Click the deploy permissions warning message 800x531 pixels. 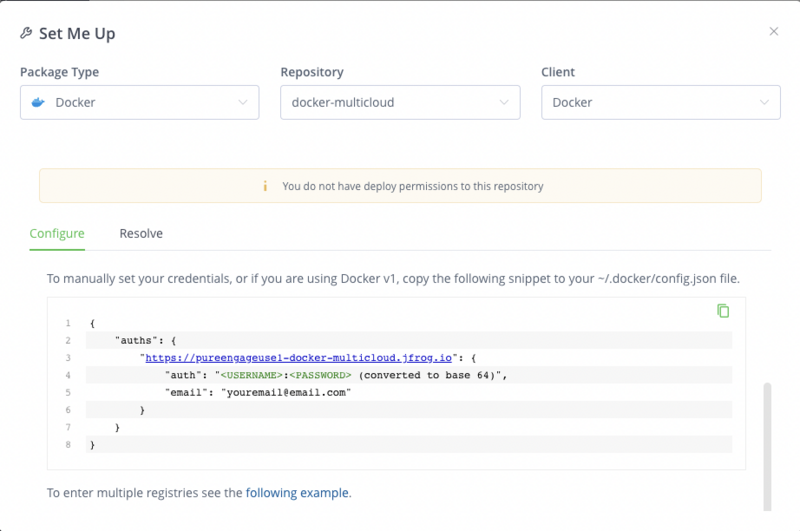pyautogui.click(x=413, y=186)
